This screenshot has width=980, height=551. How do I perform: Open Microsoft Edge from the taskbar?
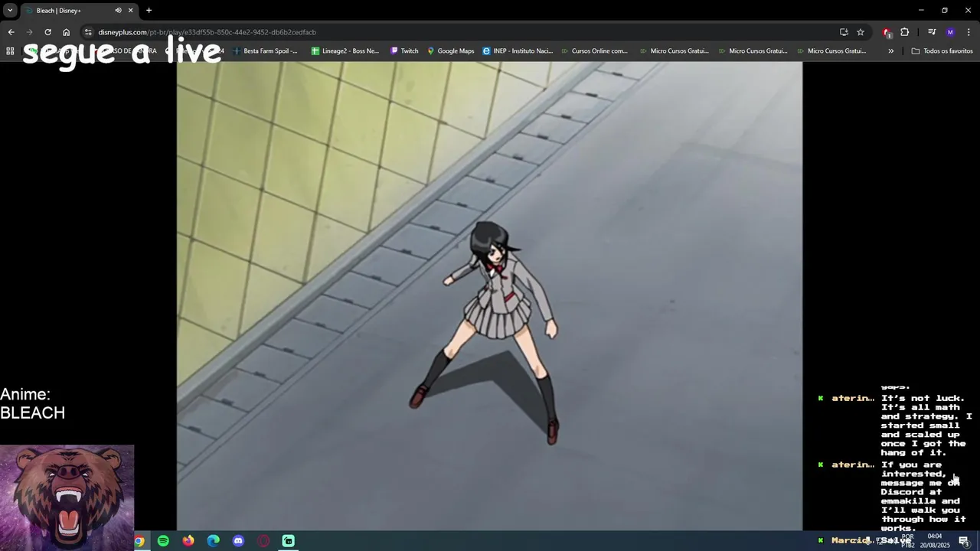click(x=213, y=541)
